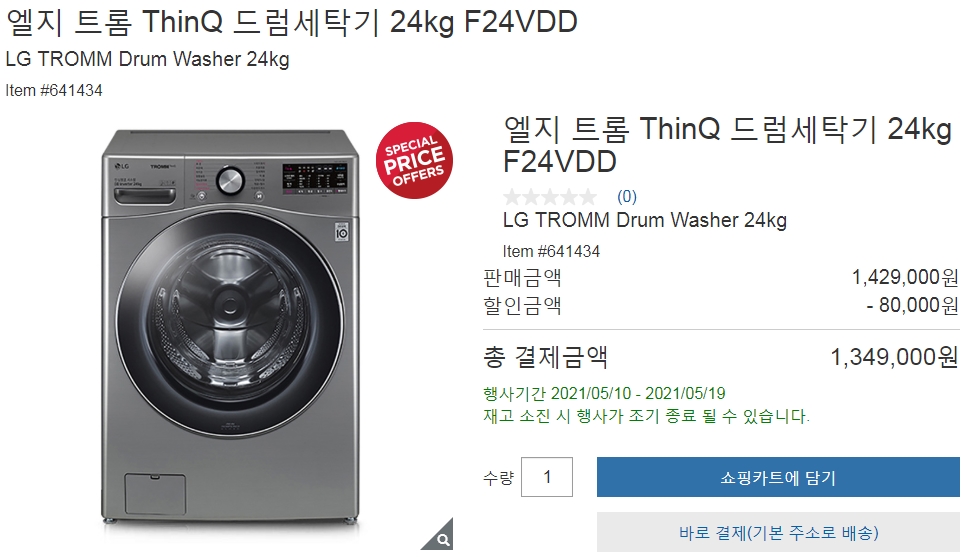Click the red Special Price Offers badge

click(x=414, y=161)
